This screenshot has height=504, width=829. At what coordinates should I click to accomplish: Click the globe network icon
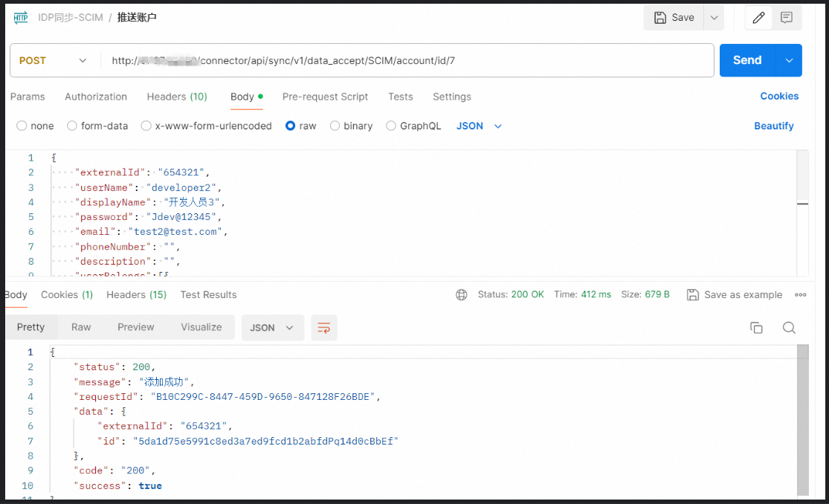[x=462, y=295]
